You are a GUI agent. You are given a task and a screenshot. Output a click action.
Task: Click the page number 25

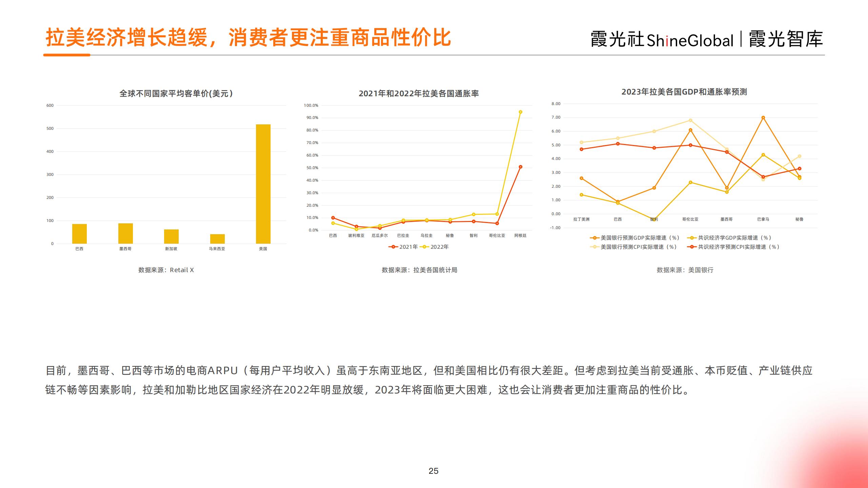(434, 471)
